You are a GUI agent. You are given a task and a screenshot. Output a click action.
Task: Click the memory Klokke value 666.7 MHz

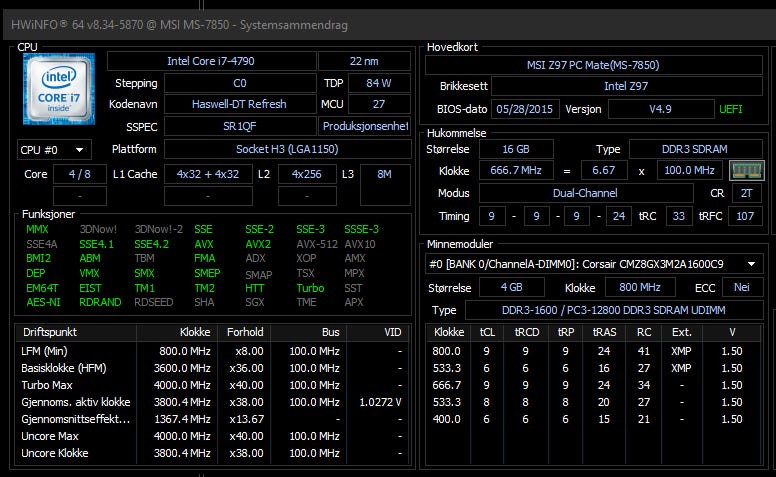516,170
